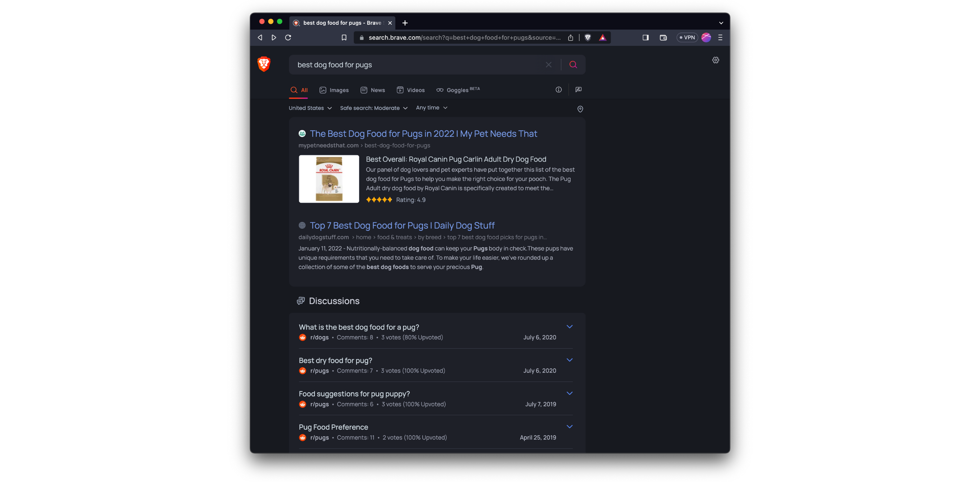Select the Images search tab
The height and width of the screenshot is (482, 980).
338,89
